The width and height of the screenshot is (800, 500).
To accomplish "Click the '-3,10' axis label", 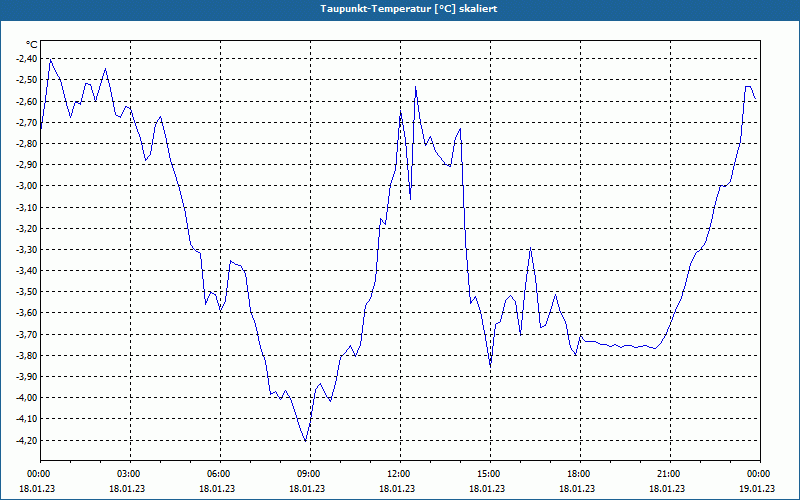I will [27, 207].
